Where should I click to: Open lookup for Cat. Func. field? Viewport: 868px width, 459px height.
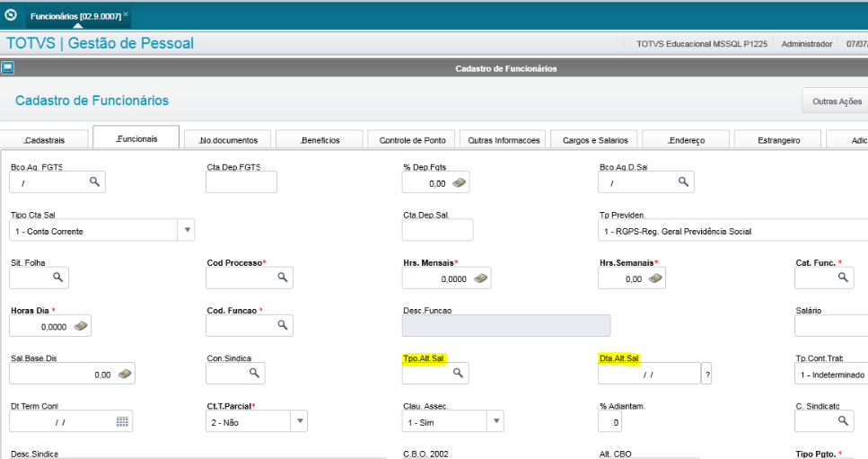[843, 277]
